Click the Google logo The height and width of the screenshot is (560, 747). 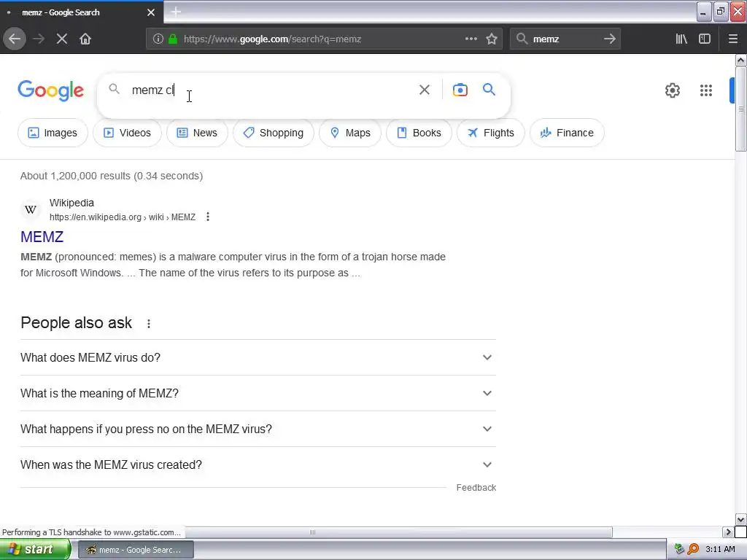(x=51, y=90)
